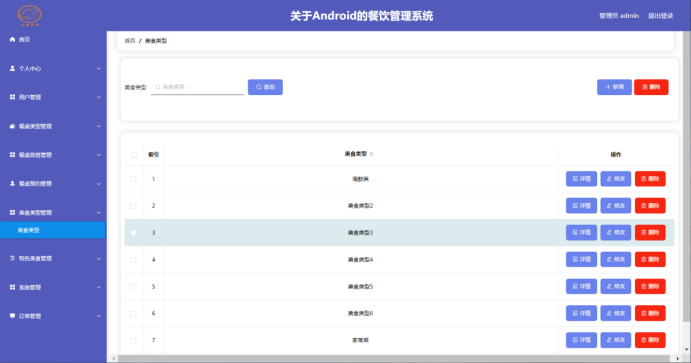Expand the 餐桌信息管理 menu chevron
This screenshot has width=691, height=363.
point(99,155)
